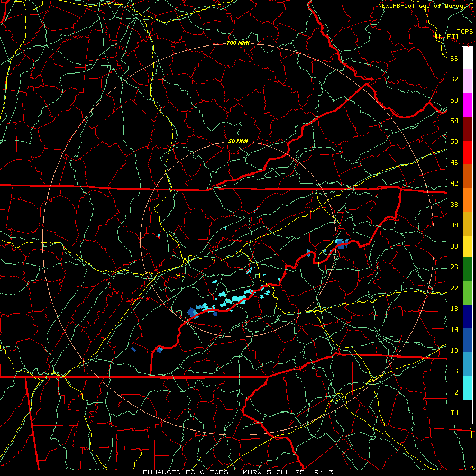Click the yellow swatch between 30 and 34
This screenshot has width=476, height=476.
pyautogui.click(x=467, y=246)
